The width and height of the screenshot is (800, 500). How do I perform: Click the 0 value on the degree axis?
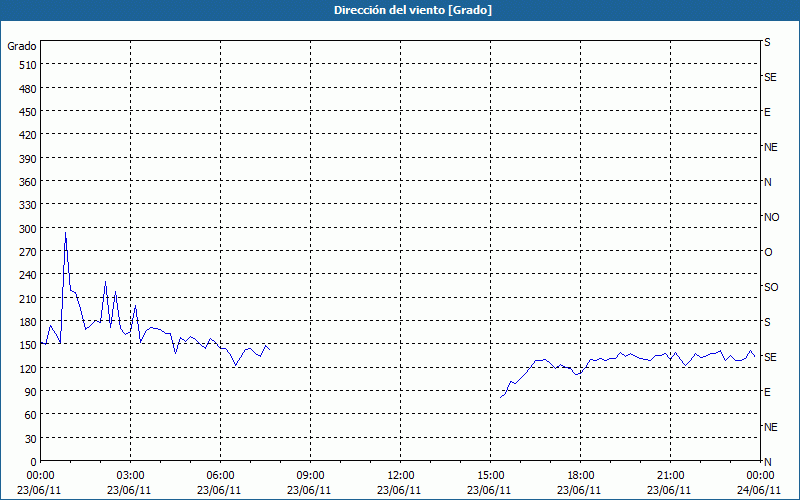pos(34,462)
